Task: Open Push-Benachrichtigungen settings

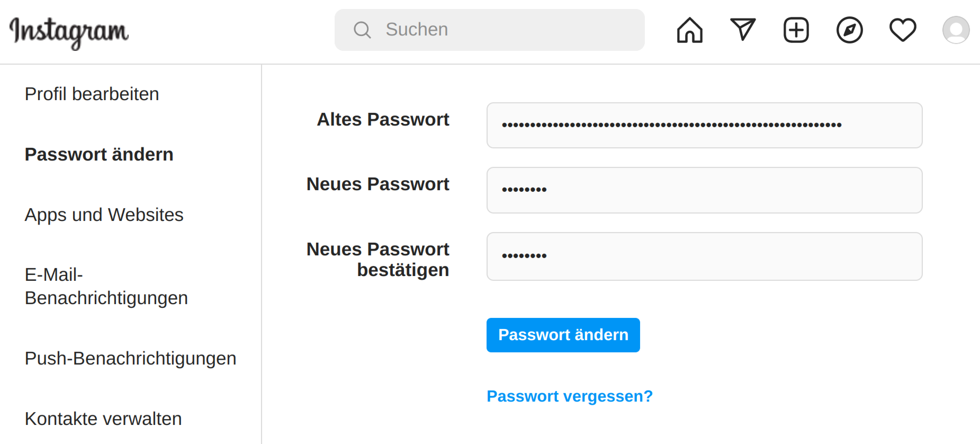Action: coord(130,358)
